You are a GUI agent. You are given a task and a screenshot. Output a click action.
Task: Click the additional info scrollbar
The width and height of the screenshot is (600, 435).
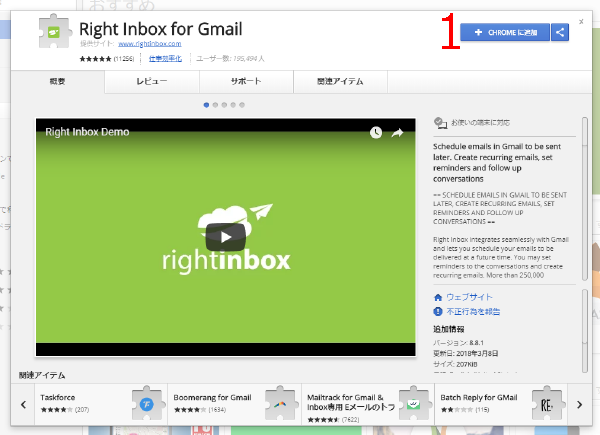click(584, 331)
